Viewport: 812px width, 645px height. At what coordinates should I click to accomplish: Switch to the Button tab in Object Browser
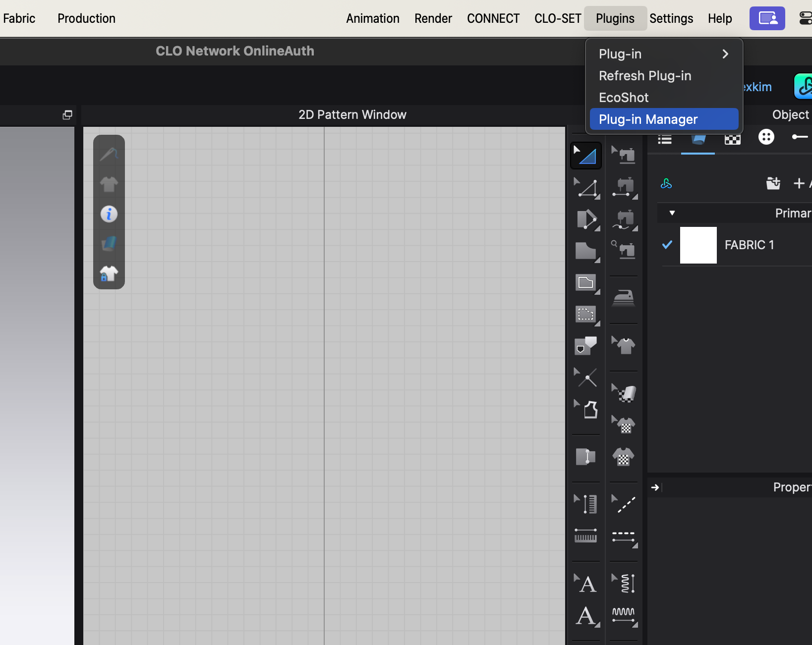tap(766, 137)
